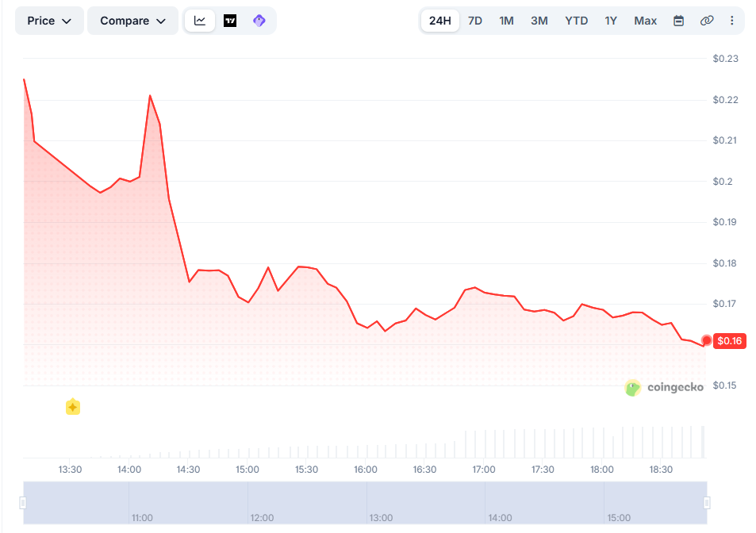This screenshot has height=533, width=756.
Task: Click the purple diamond chart icon
Action: [x=259, y=21]
